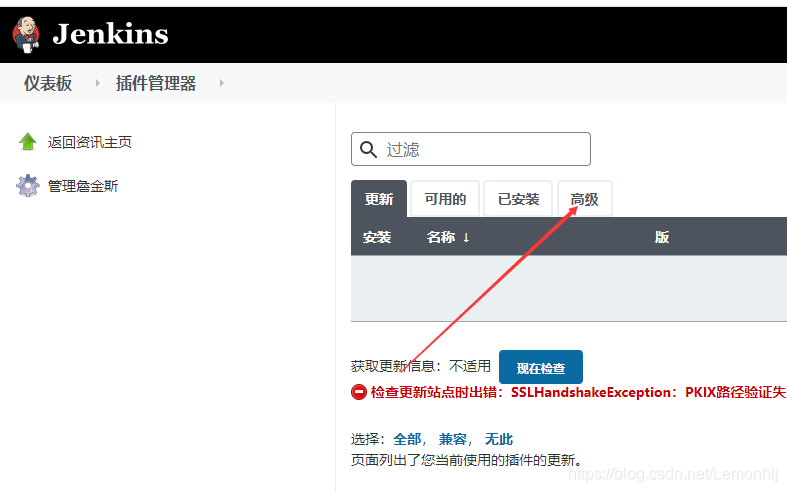The width and height of the screenshot is (787, 492).
Task: Click 页面列出了您当前使用的插件的更新 text
Action: (467, 460)
